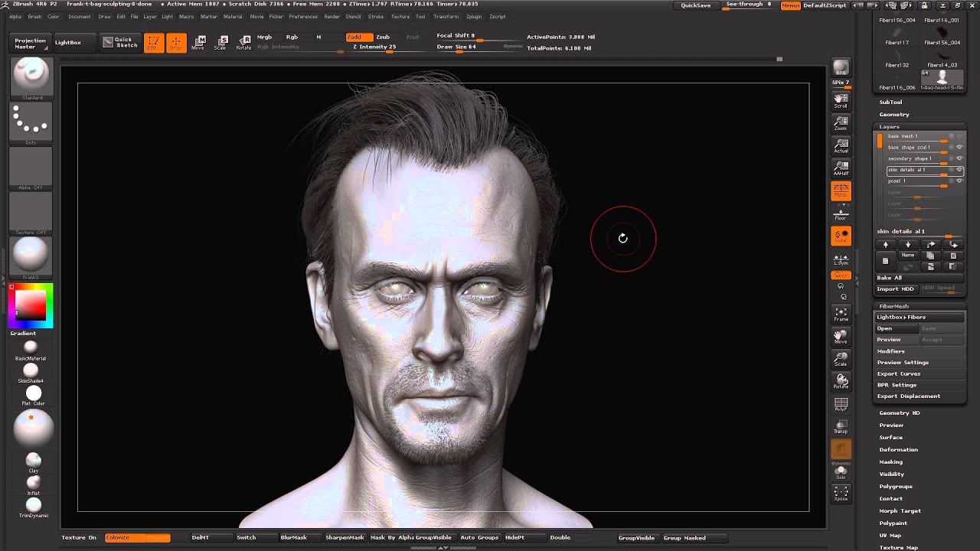Screen dimensions: 980x551
Task: Toggle Solo mode
Action: point(841,471)
